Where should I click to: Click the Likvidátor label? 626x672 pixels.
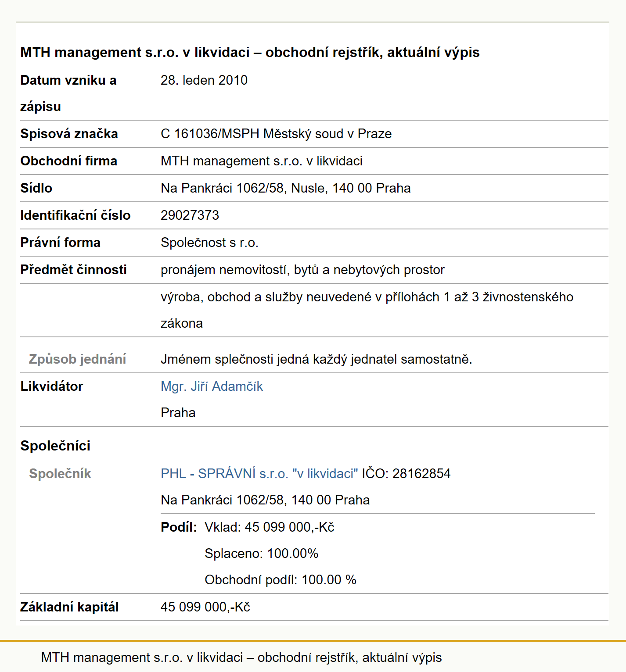point(51,386)
